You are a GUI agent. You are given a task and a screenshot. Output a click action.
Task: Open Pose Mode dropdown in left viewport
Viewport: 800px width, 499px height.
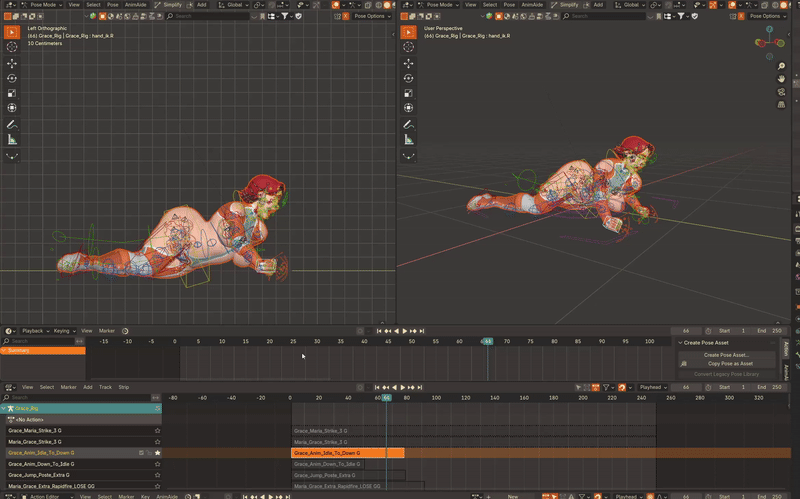(x=42, y=5)
